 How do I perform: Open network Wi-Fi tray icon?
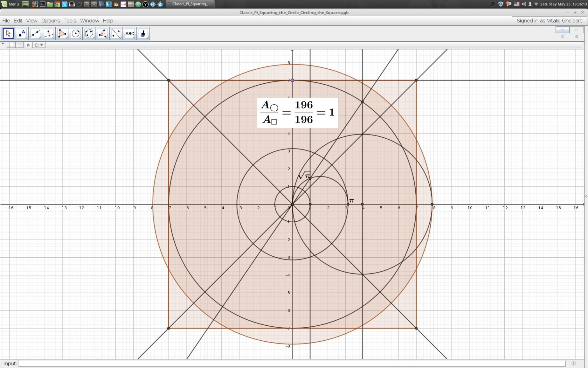(536, 4)
